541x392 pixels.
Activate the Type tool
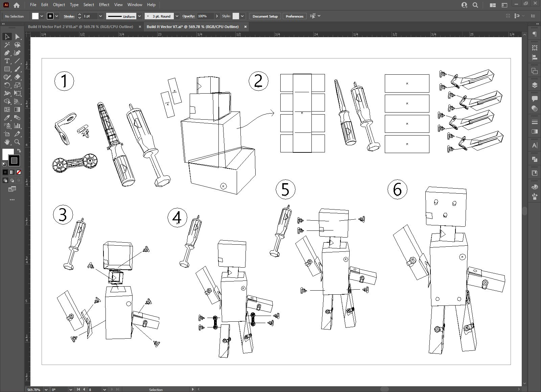point(7,61)
